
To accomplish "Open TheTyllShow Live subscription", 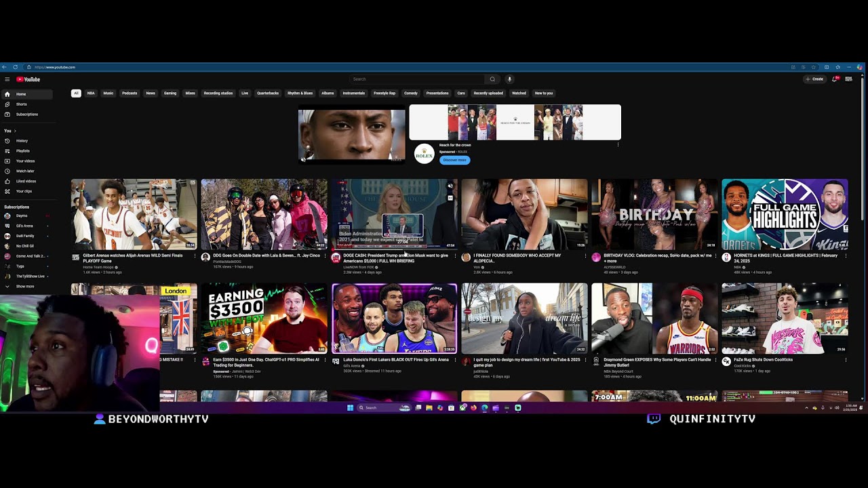I will tap(26, 277).
